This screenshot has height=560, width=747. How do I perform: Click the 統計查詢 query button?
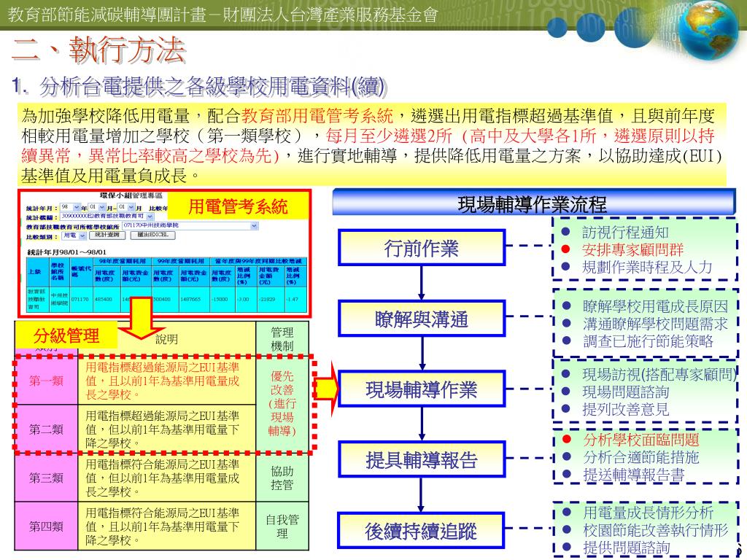107,236
